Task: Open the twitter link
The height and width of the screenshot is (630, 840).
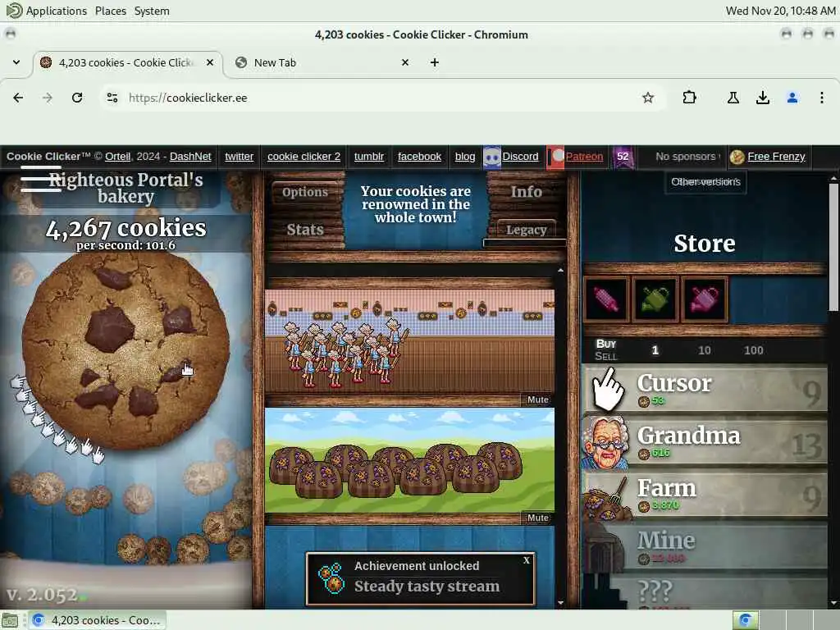Action: 239,157
